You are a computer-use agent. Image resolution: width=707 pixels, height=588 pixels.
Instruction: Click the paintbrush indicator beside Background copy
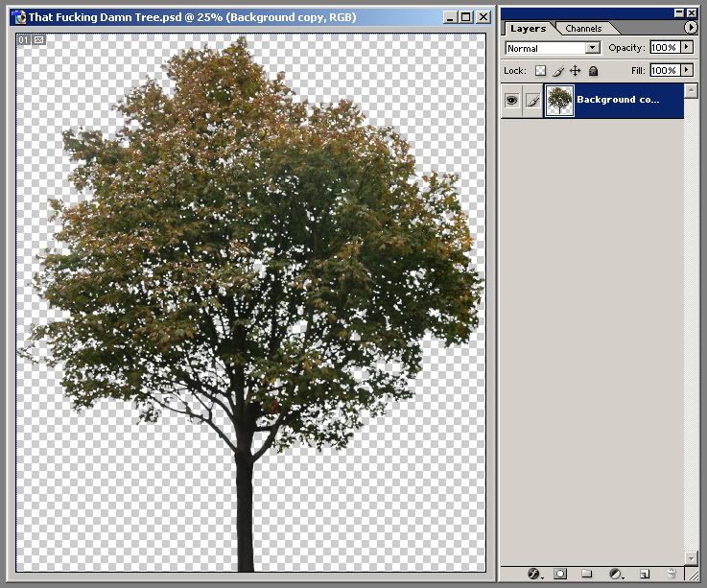point(532,100)
